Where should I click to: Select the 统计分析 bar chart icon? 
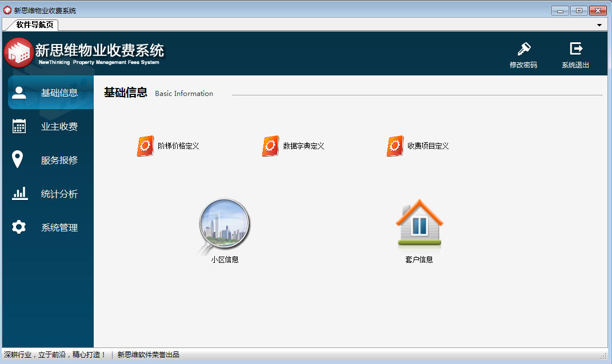pyautogui.click(x=19, y=194)
